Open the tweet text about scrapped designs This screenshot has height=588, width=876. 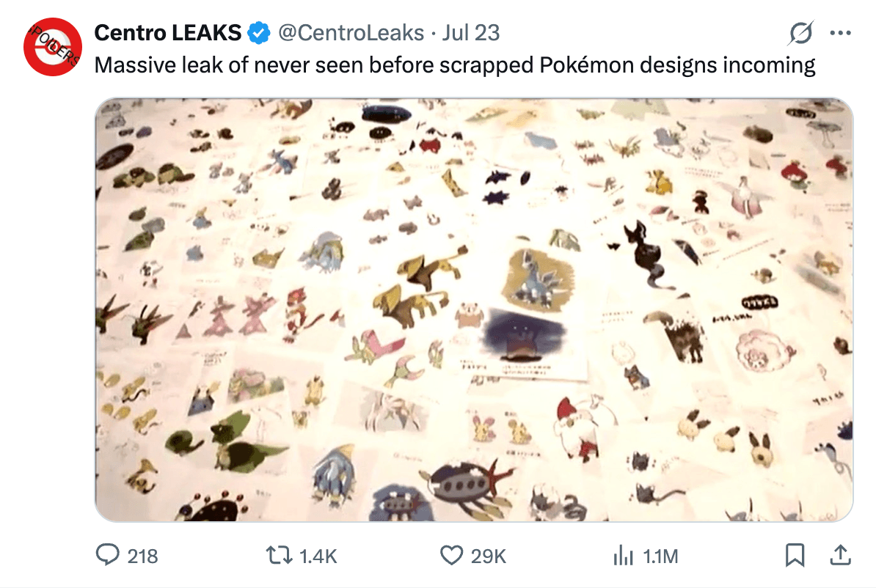(455, 65)
